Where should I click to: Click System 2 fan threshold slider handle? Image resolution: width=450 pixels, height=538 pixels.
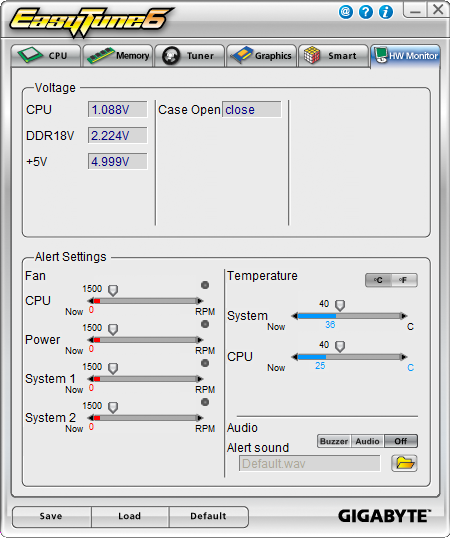(113, 408)
